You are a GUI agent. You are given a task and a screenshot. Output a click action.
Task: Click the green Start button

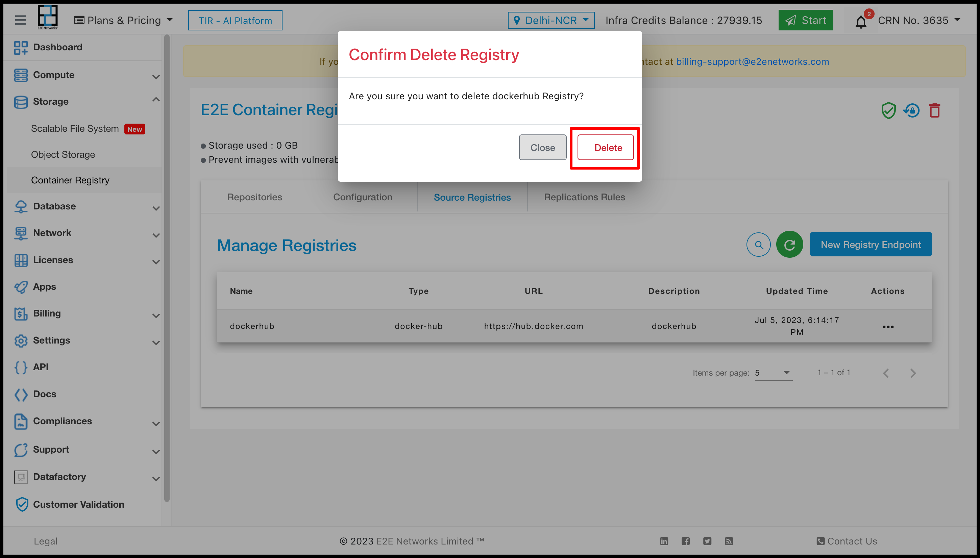[806, 20]
